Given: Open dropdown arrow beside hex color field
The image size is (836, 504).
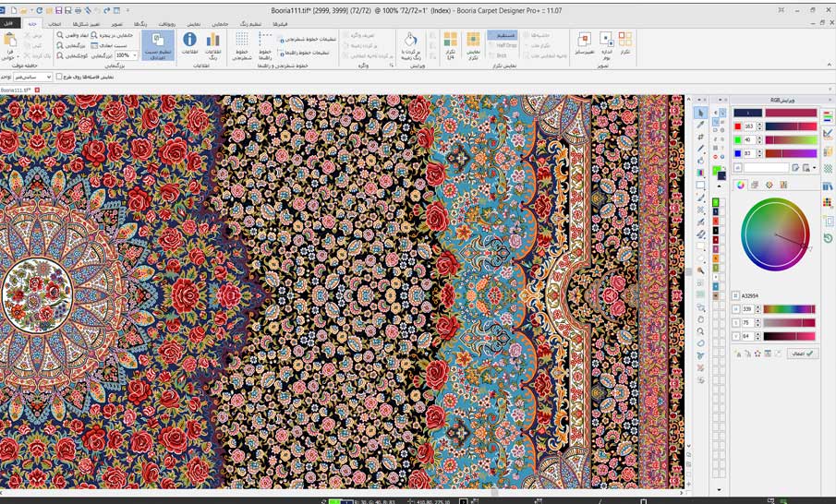Looking at the screenshot, I should click(x=814, y=168).
